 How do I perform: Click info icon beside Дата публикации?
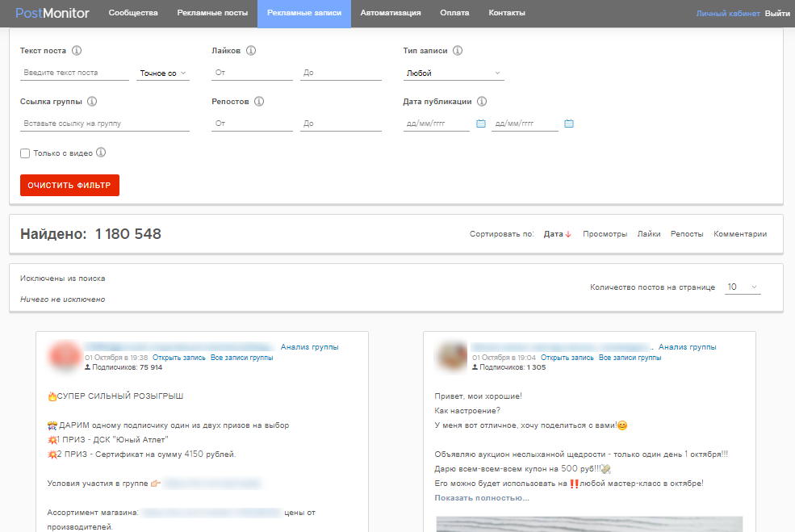point(482,102)
